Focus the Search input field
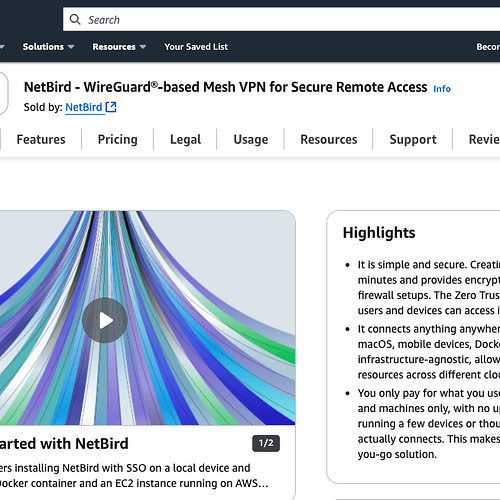 (x=282, y=19)
